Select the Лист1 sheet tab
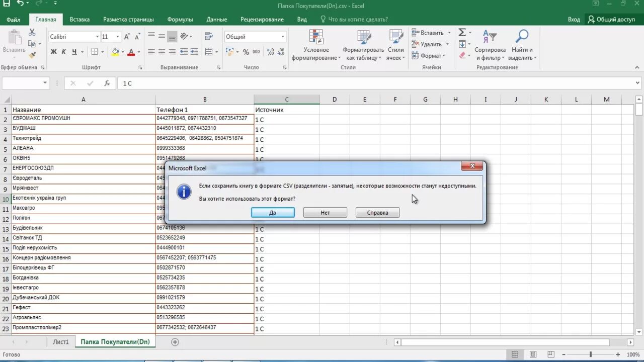The width and height of the screenshot is (644, 362). pos(61,342)
